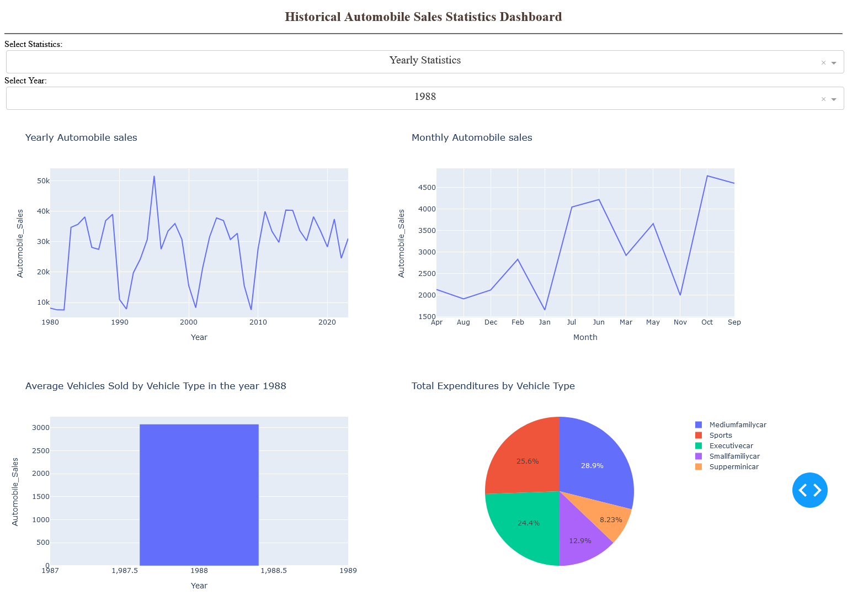This screenshot has height=616, width=847.
Task: Click the Smallfamiliycar purple legend swatch
Action: point(699,456)
